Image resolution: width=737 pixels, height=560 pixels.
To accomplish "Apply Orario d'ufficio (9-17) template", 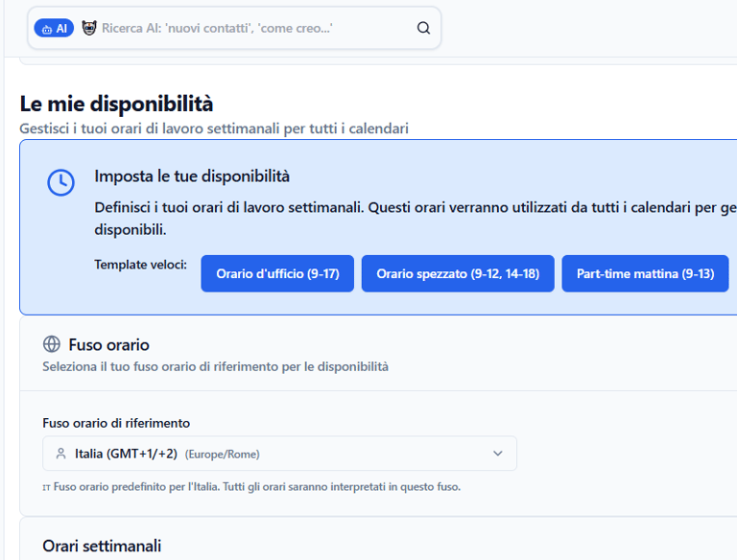I will [x=277, y=273].
